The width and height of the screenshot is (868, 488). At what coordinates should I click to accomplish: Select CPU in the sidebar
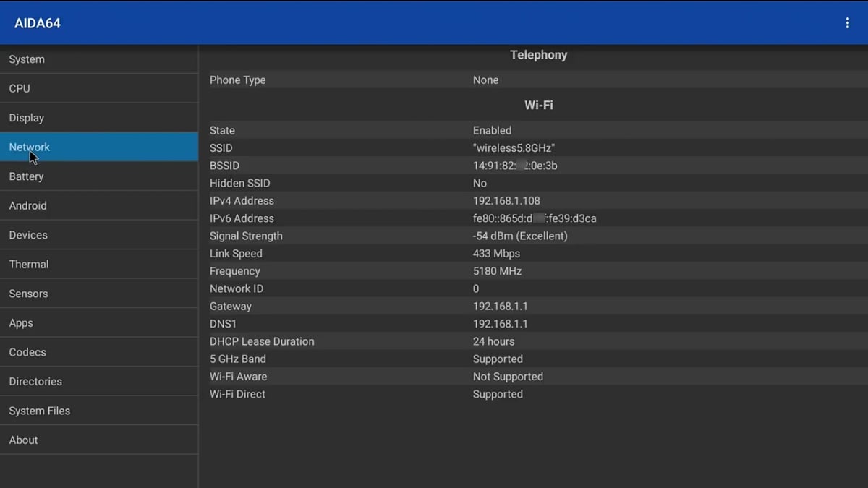(99, 88)
